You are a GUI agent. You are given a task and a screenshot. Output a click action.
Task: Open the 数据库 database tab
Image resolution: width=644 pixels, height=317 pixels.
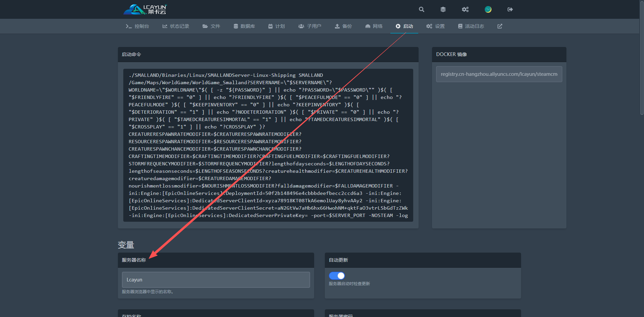point(244,26)
